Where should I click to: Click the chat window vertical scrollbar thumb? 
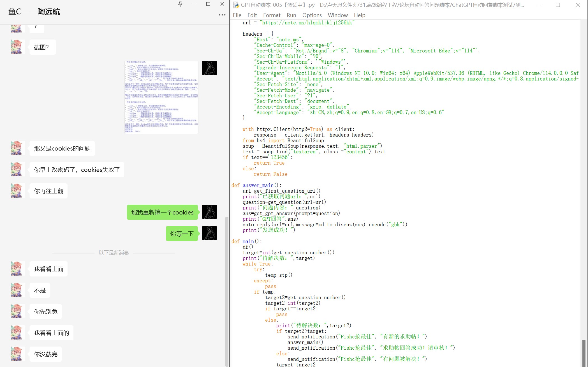coord(227,291)
